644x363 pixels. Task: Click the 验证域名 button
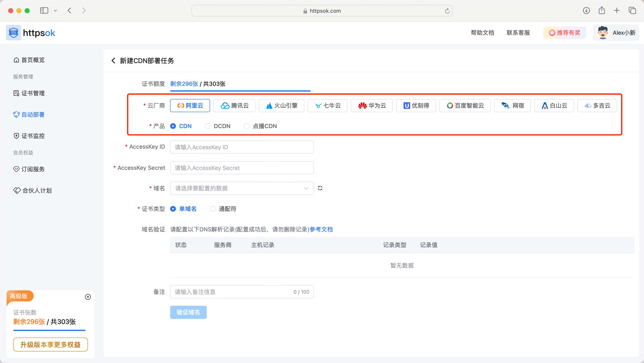pyautogui.click(x=188, y=312)
